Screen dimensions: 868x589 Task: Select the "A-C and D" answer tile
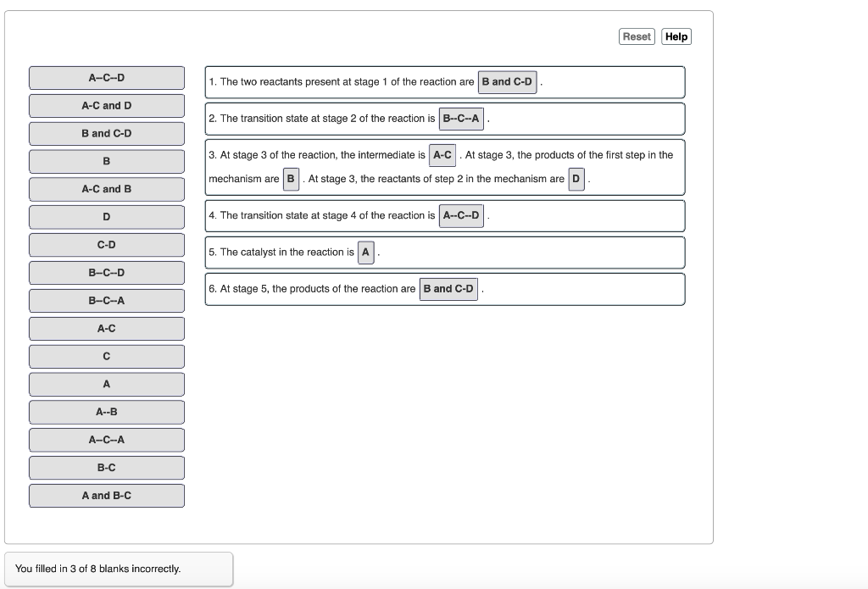tap(107, 105)
